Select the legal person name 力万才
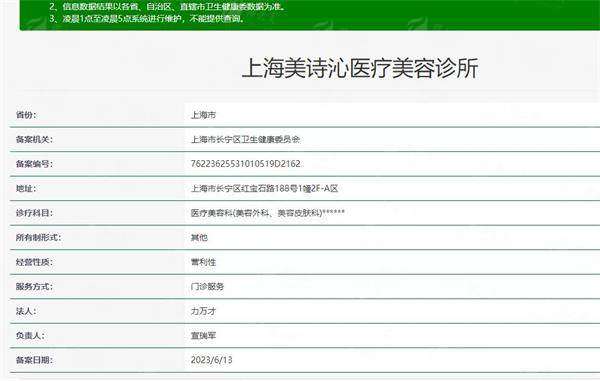 tap(203, 311)
